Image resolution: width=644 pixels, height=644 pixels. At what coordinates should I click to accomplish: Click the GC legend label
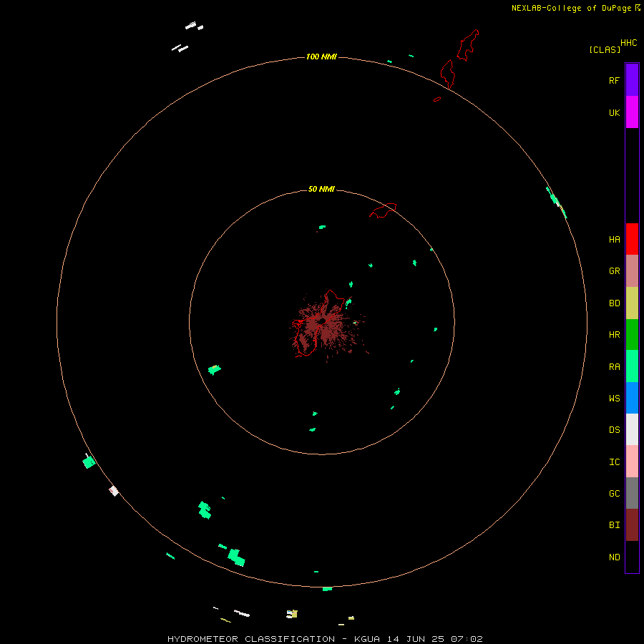[614, 493]
